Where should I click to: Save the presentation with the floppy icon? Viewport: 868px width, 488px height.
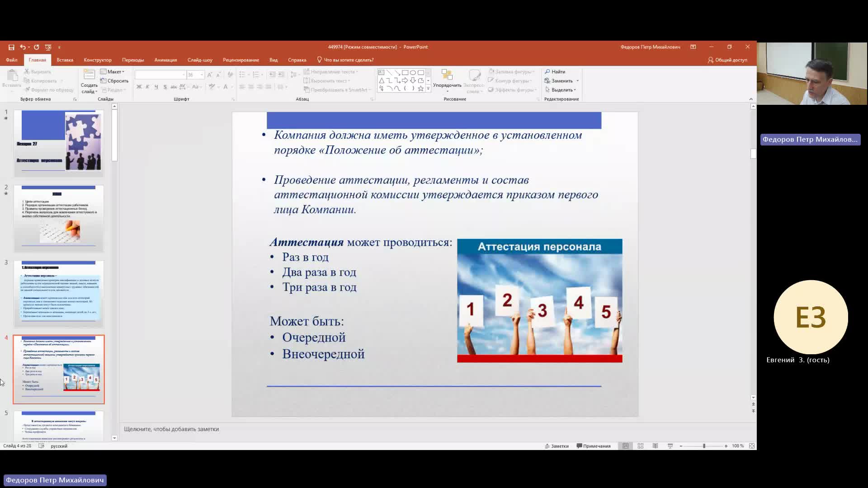tap(11, 47)
